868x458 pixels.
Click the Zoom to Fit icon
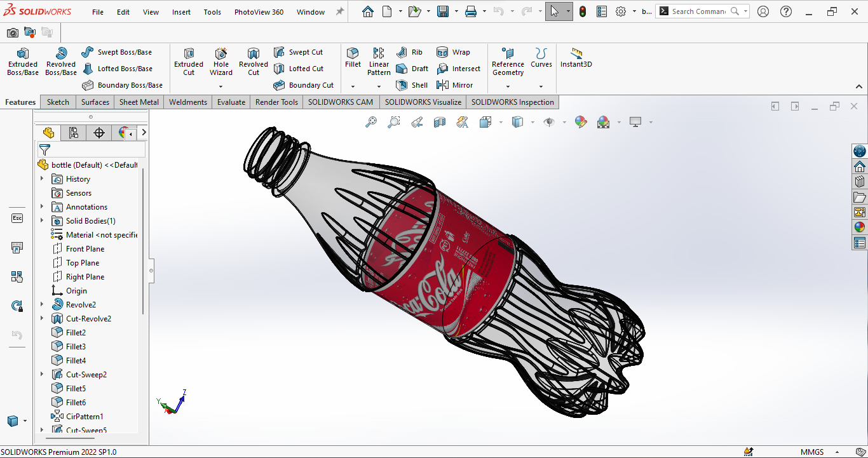(371, 122)
